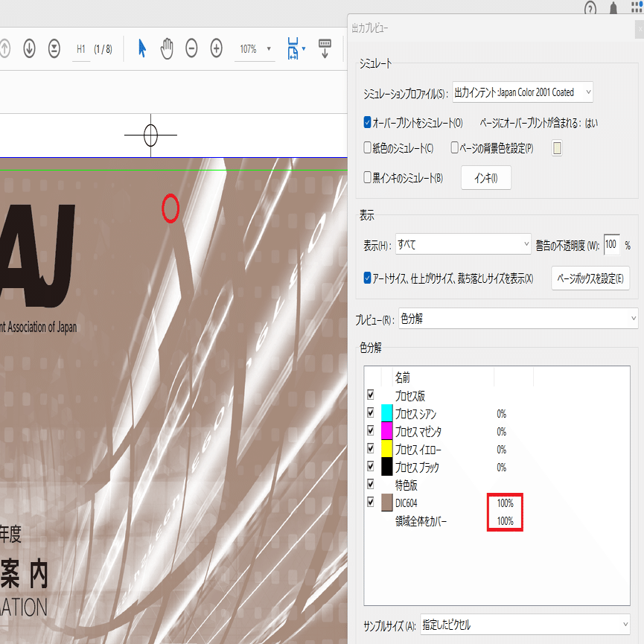Open the apps grid icon
644x644 pixels.
point(637,7)
